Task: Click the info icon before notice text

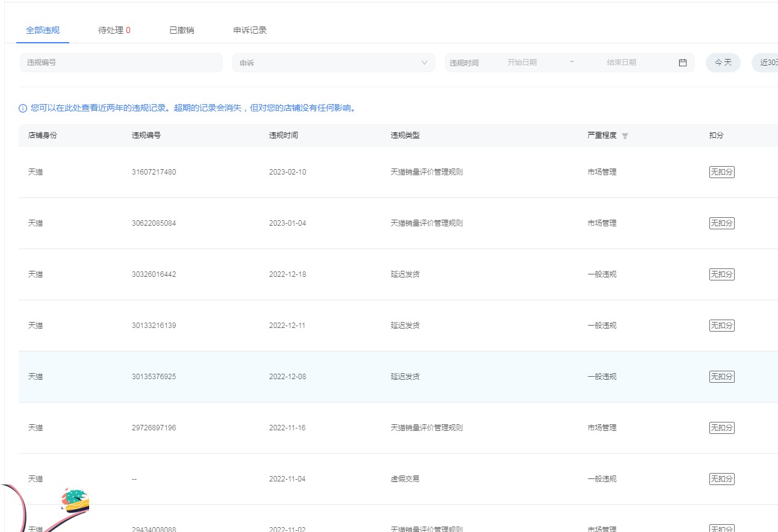Action: point(23,108)
